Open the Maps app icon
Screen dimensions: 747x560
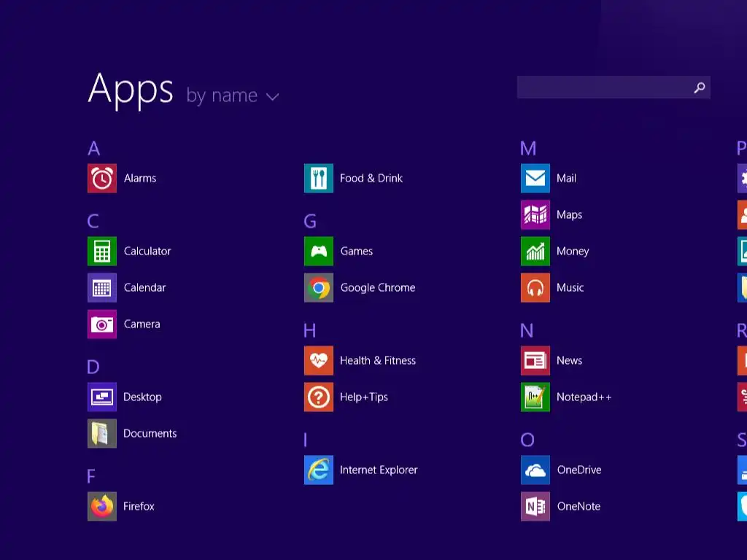(535, 215)
